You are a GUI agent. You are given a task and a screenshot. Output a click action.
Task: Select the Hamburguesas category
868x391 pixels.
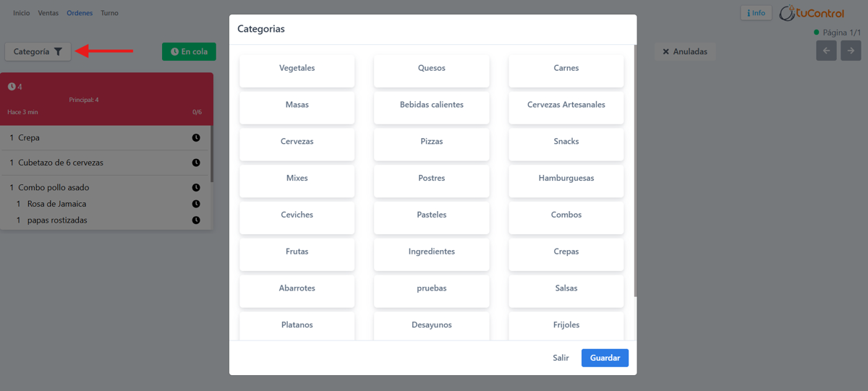coord(566,179)
